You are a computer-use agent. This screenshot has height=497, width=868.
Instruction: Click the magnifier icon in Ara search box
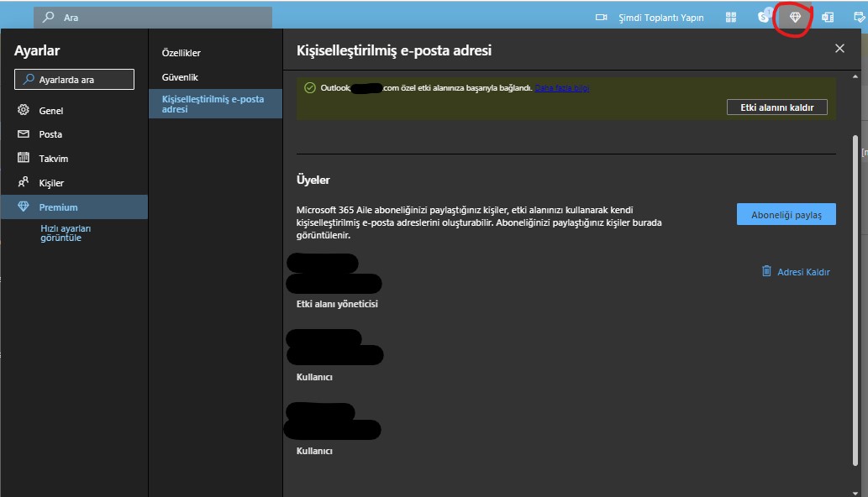coord(49,18)
